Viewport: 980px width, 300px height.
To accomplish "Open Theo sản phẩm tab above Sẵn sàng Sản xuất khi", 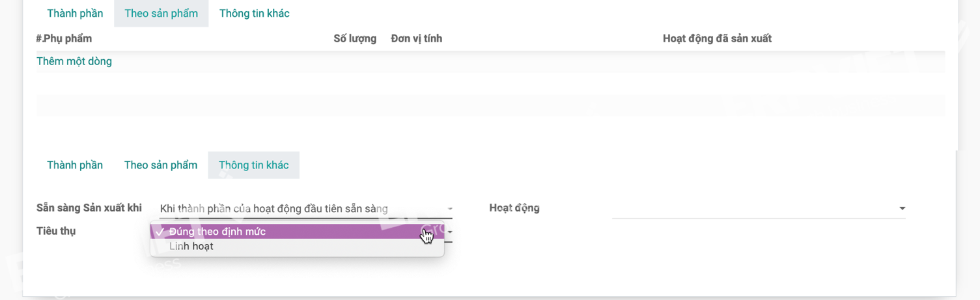I will coord(161,165).
